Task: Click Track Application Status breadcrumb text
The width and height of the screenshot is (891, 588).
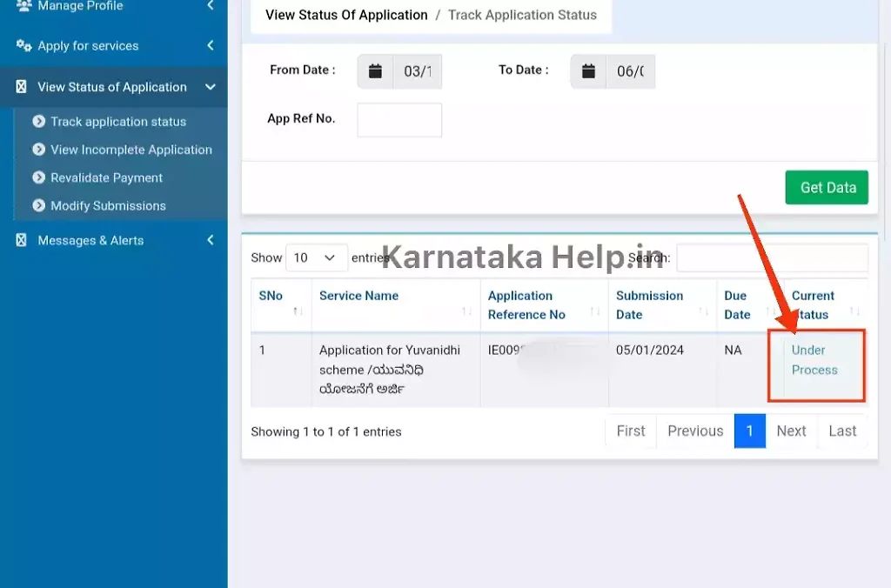Action: pos(522,16)
